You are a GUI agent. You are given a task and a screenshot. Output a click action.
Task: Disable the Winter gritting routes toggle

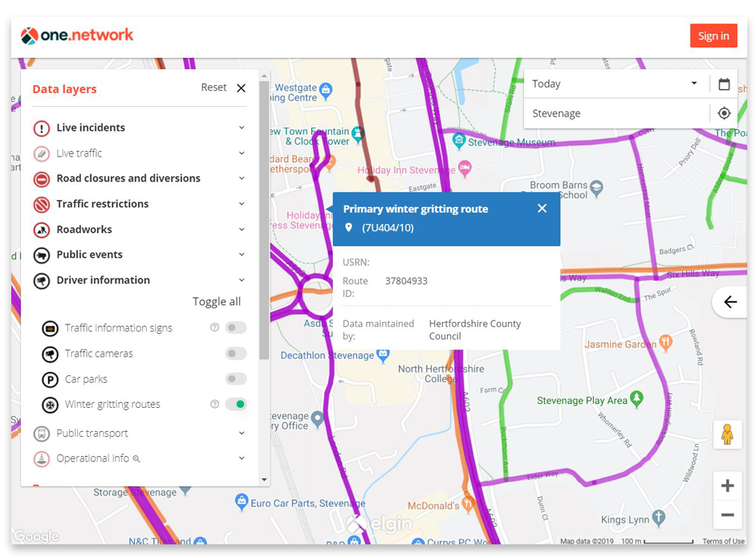point(235,404)
